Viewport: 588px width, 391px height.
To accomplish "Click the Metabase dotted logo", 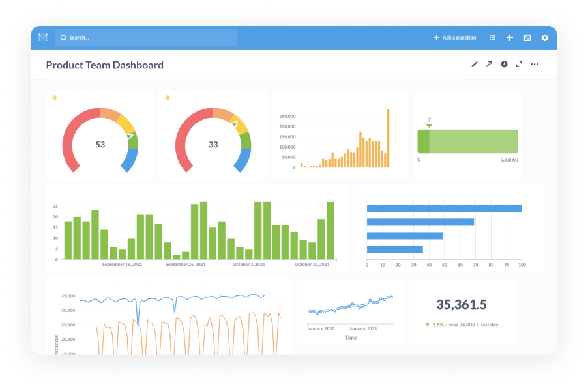I will (x=42, y=37).
